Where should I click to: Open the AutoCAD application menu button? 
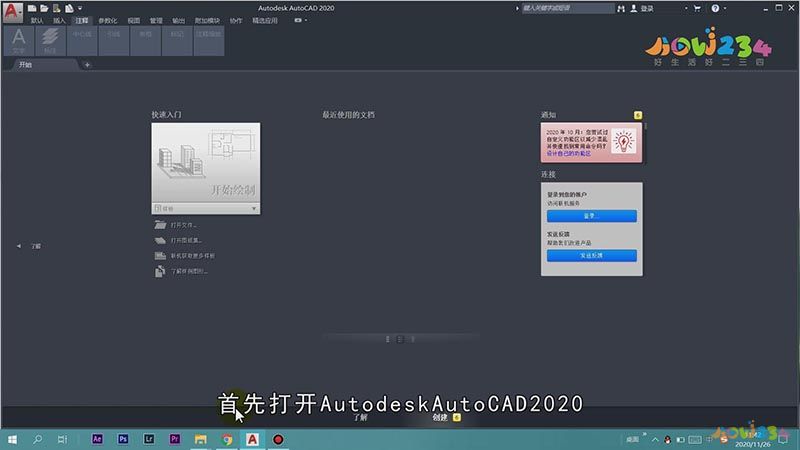pyautogui.click(x=12, y=12)
